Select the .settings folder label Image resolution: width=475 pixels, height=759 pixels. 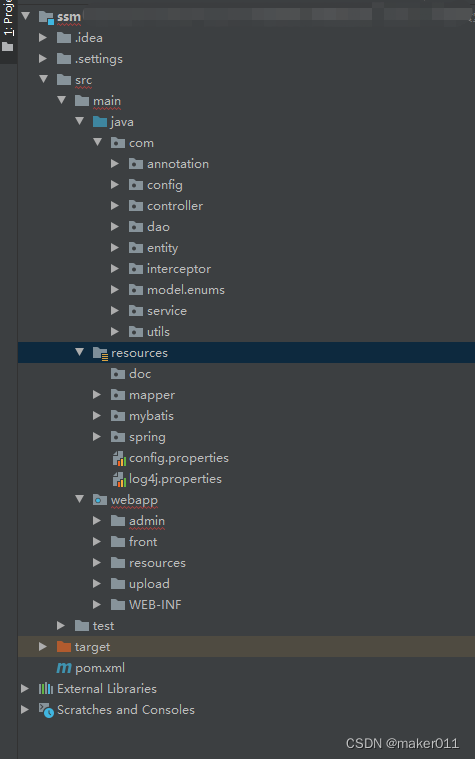tap(99, 59)
